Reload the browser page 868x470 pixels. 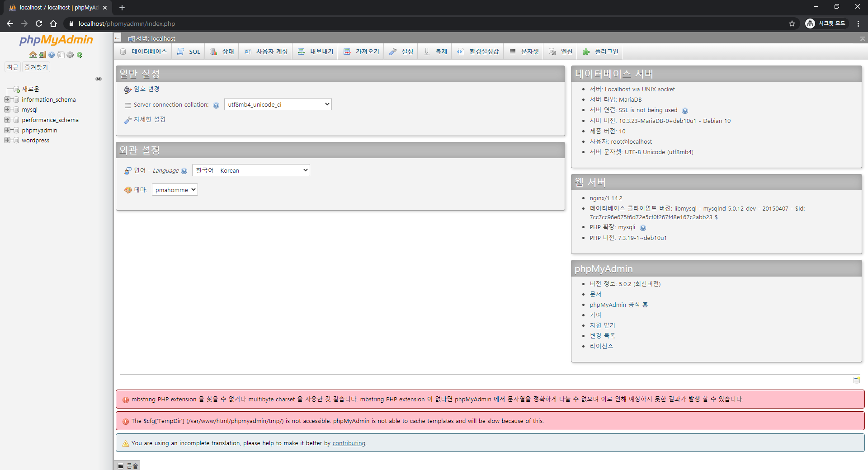coord(39,23)
